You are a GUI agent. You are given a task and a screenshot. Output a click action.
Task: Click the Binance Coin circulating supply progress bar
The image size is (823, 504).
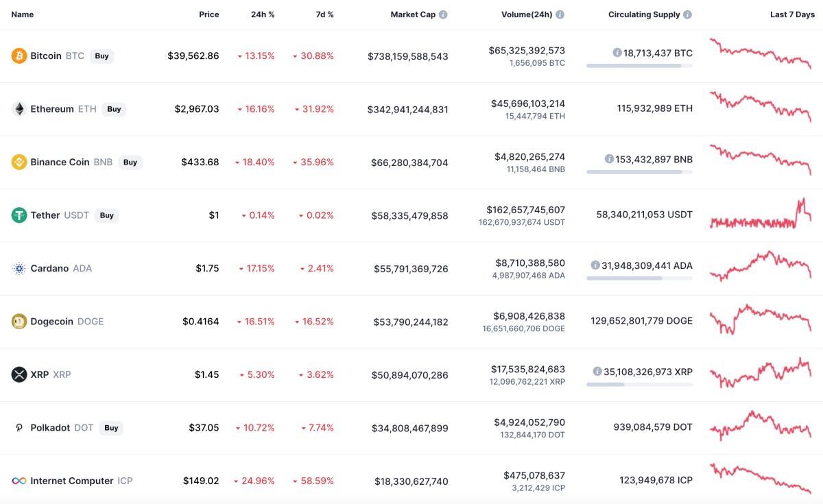click(x=639, y=171)
